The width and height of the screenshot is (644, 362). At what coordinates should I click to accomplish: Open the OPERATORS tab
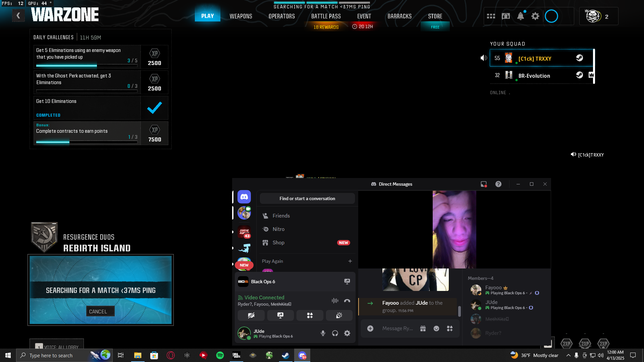tap(282, 16)
